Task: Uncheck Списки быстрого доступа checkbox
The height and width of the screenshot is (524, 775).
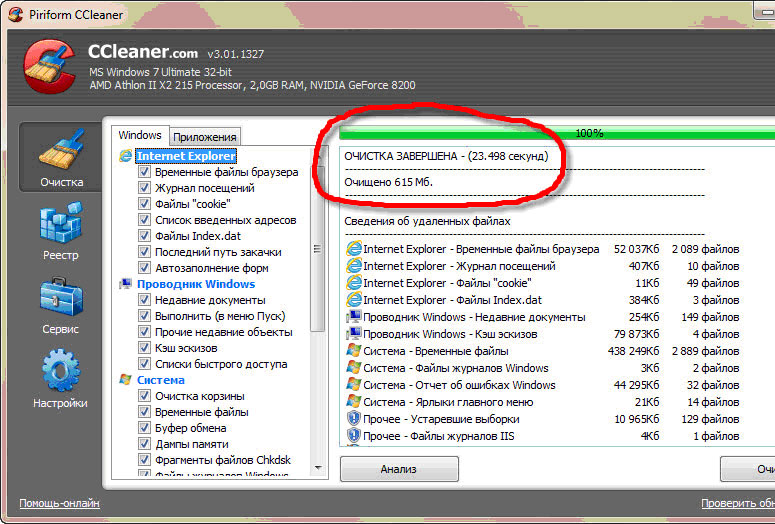Action: 144,363
